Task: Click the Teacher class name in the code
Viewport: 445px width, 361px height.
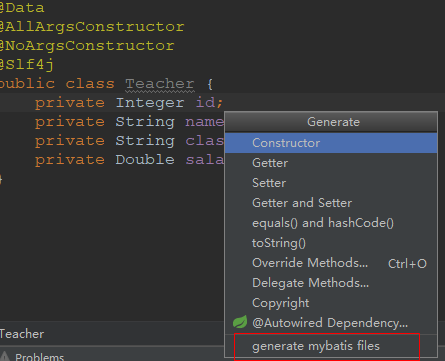Action: pos(160,84)
